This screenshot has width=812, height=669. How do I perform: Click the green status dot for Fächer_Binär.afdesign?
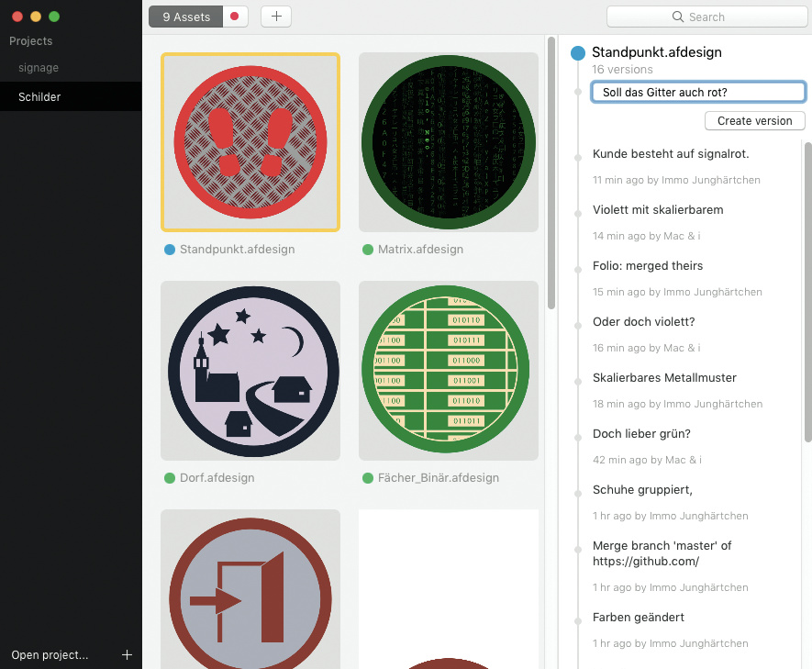click(368, 478)
